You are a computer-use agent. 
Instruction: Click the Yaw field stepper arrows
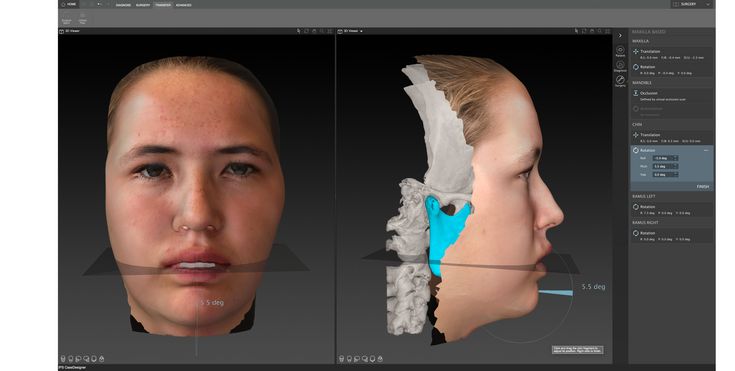tap(675, 174)
